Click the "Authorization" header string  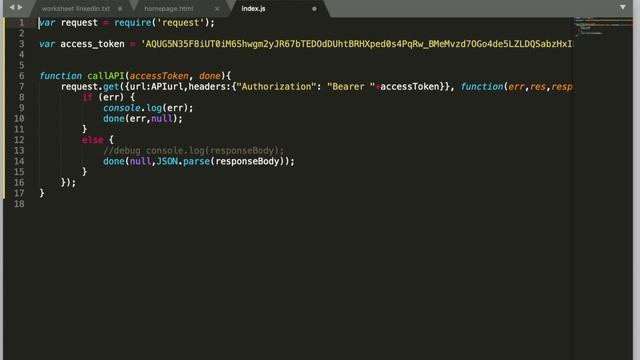click(x=274, y=87)
